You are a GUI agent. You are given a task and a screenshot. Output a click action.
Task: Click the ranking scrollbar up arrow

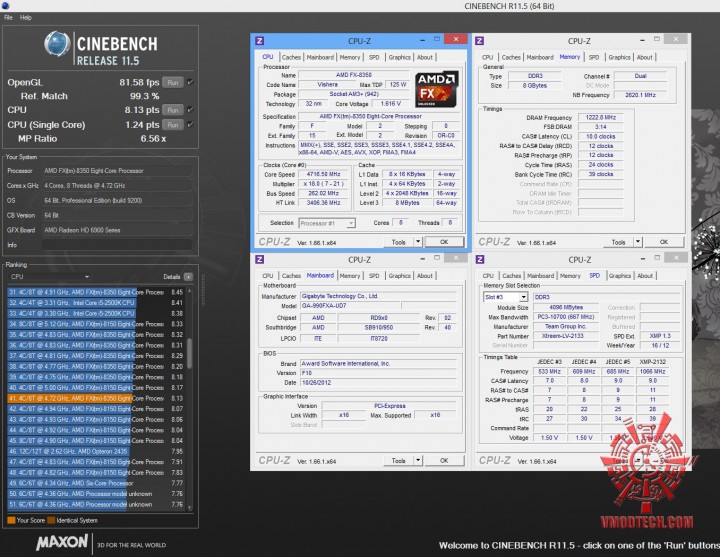(189, 291)
